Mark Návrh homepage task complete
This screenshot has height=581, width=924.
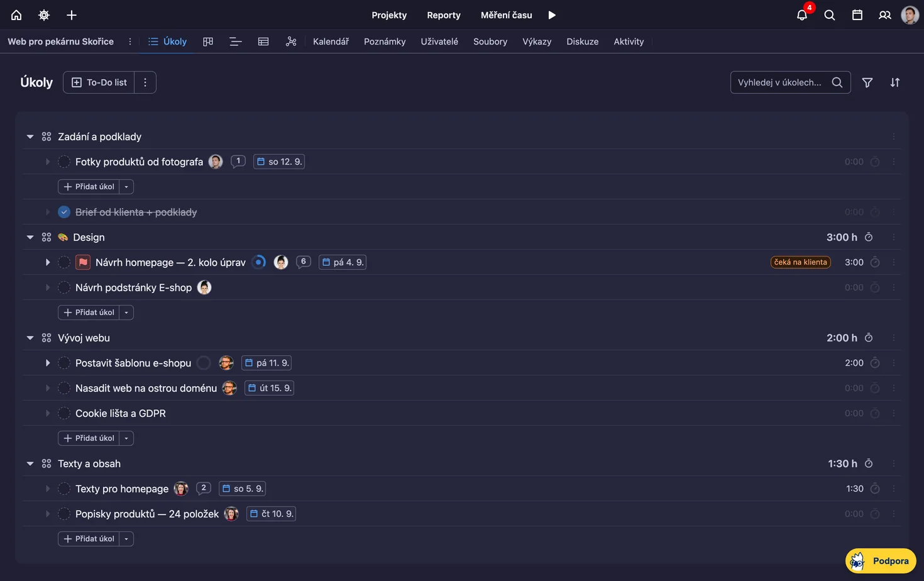[64, 262]
